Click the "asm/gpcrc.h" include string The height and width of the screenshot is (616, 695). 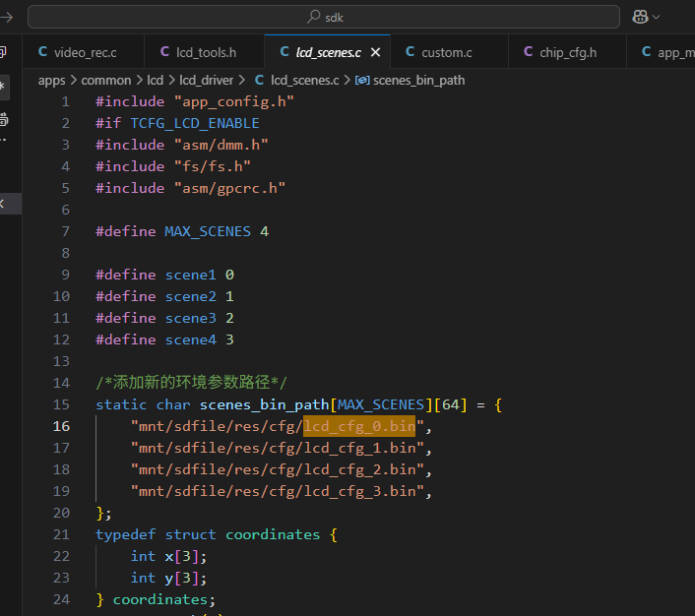229,188
